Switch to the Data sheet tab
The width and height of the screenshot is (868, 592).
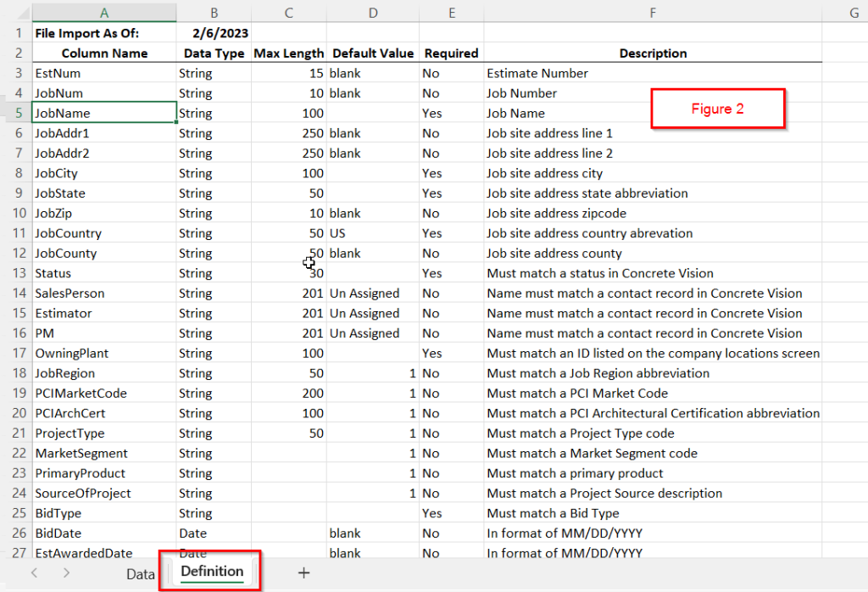140,573
